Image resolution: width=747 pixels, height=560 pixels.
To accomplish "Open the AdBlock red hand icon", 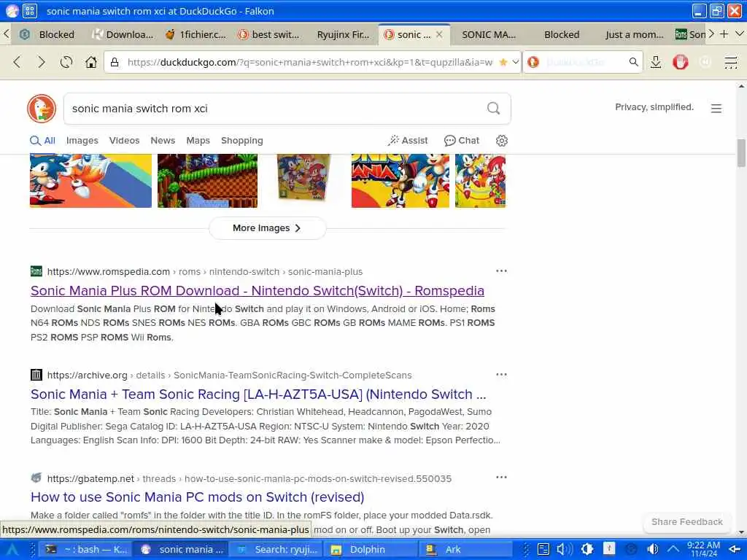I will pos(681,62).
